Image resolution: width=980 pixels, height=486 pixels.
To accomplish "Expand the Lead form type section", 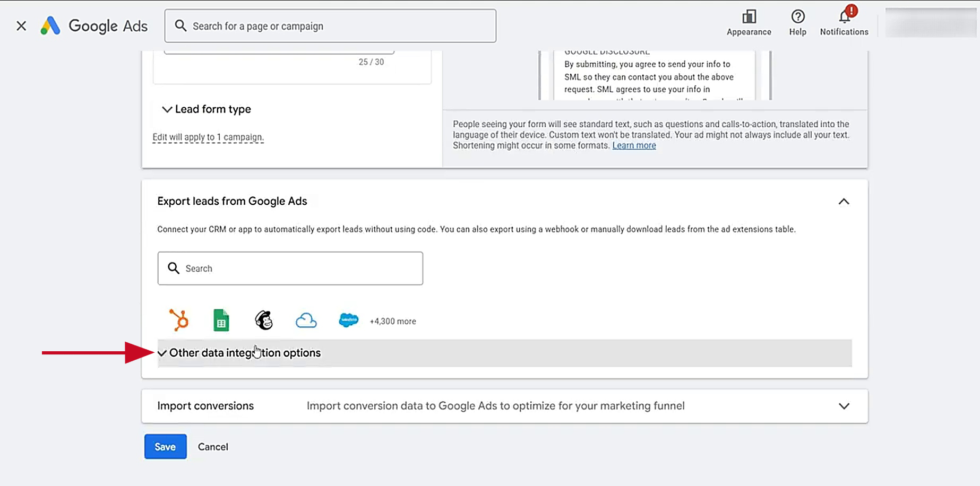I will pyautogui.click(x=207, y=109).
